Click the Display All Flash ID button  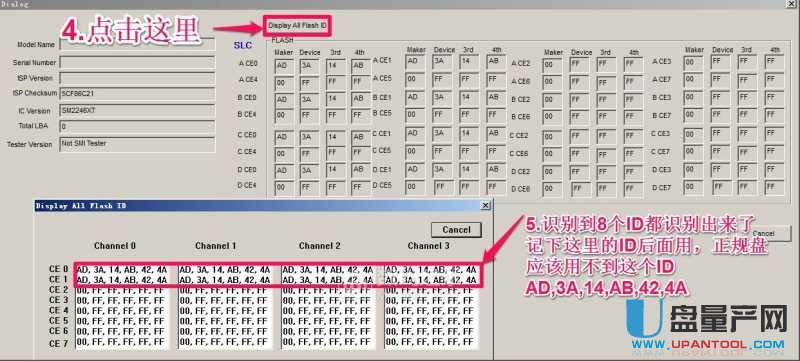click(x=297, y=25)
